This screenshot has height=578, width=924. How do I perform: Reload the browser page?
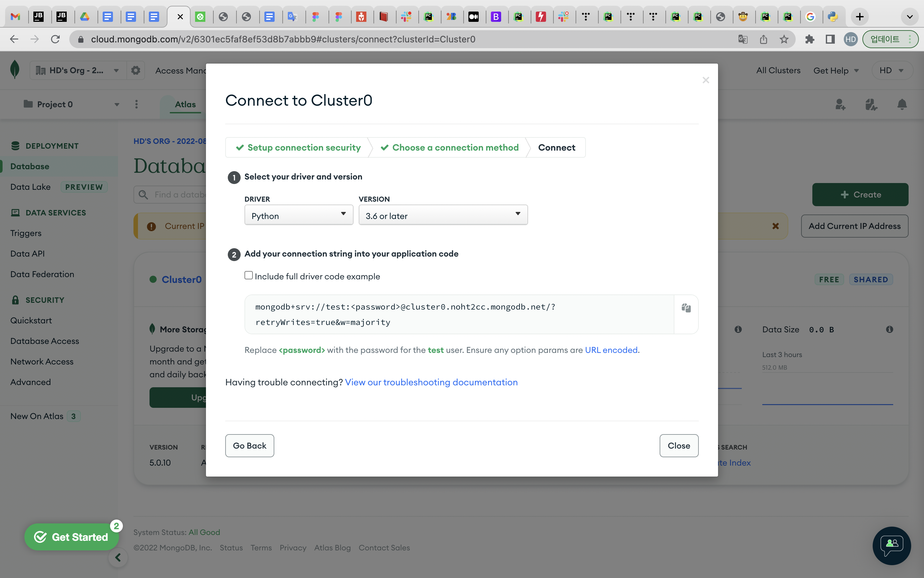pyautogui.click(x=56, y=39)
